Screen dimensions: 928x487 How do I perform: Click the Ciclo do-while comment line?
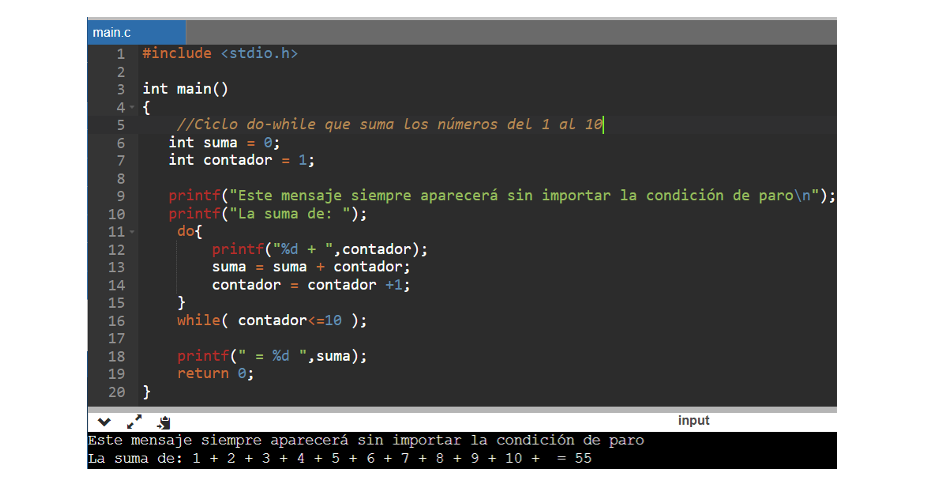coord(389,124)
